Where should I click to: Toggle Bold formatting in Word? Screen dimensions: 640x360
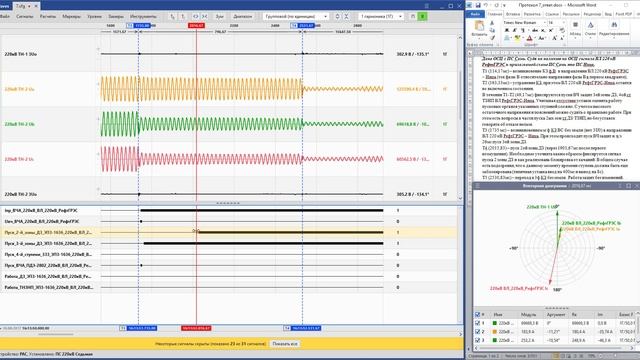coord(507,30)
